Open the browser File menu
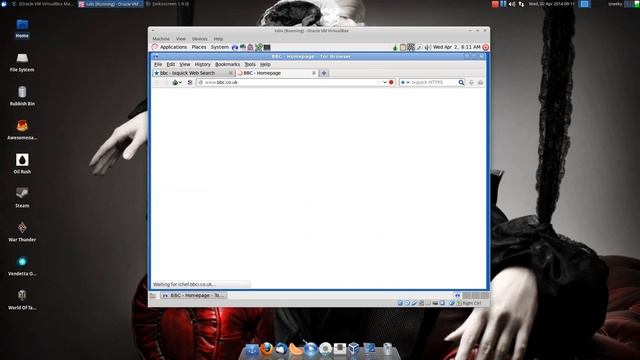This screenshot has height=360, width=640. pos(158,64)
